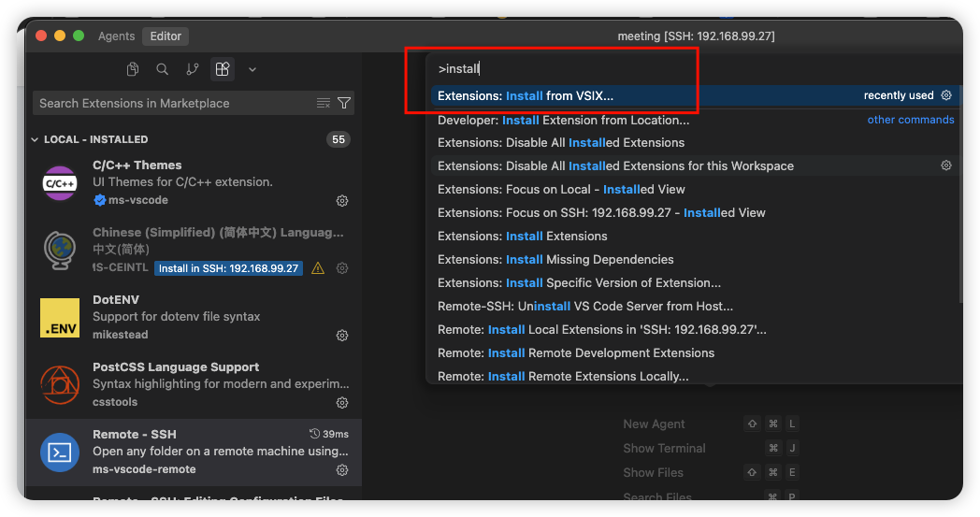Open the Search view icon
Viewport: 980px width, 517px height.
coord(163,69)
